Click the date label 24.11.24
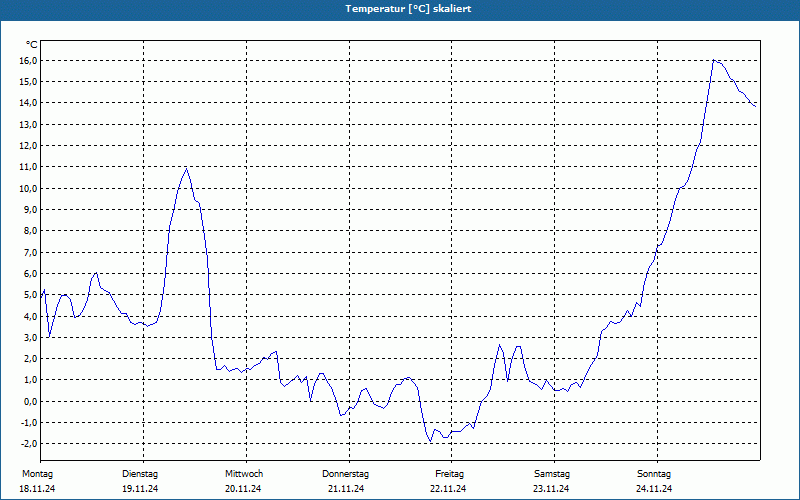Screen dimensions: 800x500 [x=654, y=489]
